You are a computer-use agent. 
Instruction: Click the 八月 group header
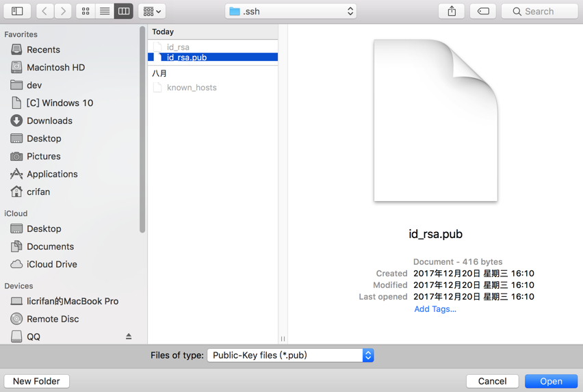coord(159,73)
